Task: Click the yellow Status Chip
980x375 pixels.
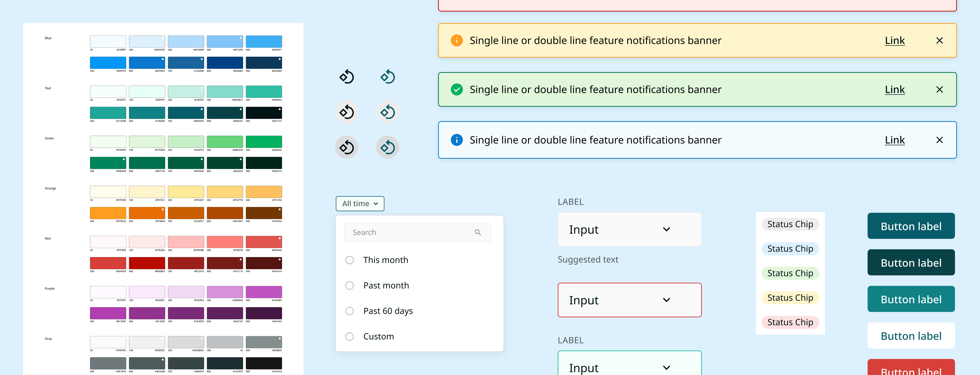Action: [x=790, y=298]
